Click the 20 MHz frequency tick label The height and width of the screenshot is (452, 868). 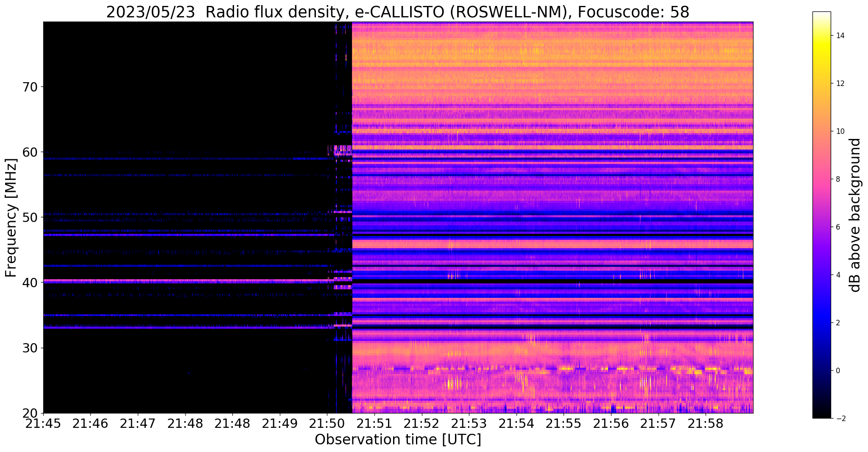[30, 413]
